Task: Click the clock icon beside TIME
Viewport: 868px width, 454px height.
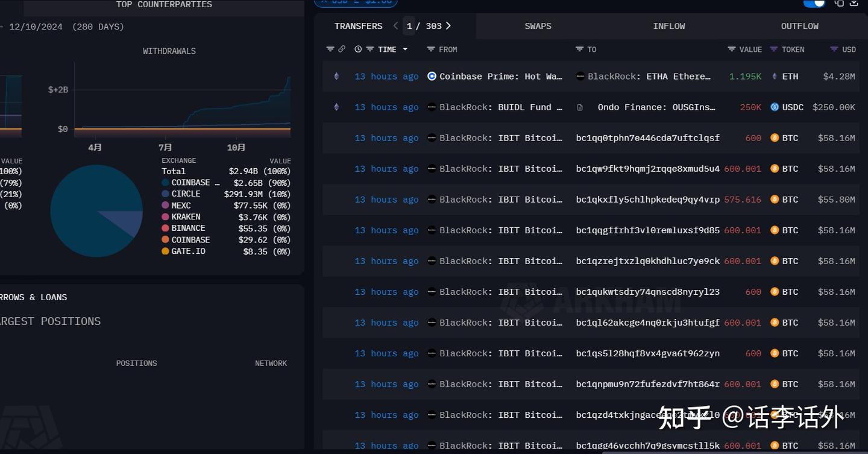Action: [x=358, y=49]
